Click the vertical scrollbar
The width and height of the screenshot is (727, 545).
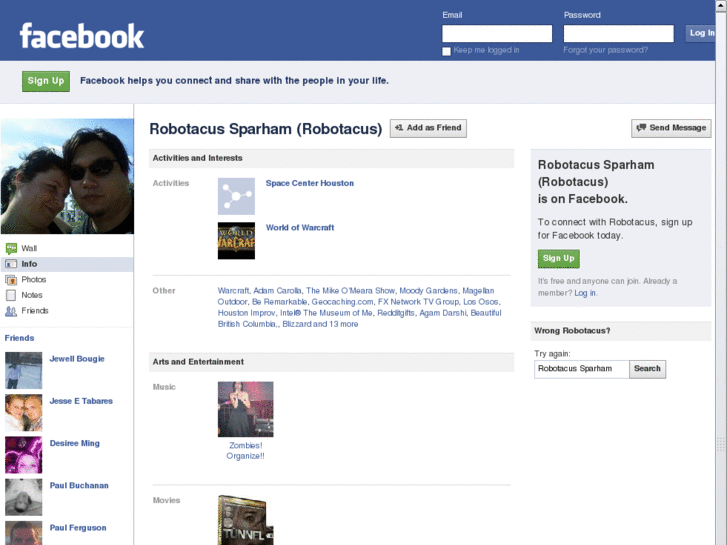tap(721, 272)
